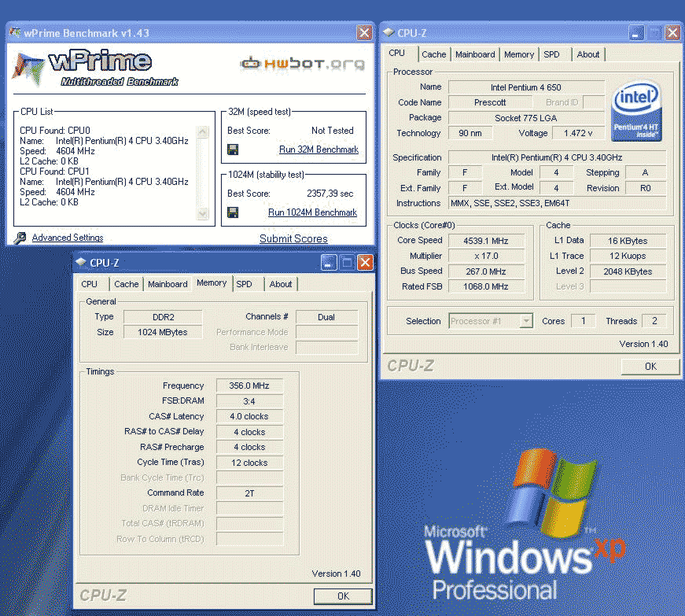Click OK in the memory CPU-Z window
Screen dimensions: 685x616
[343, 596]
